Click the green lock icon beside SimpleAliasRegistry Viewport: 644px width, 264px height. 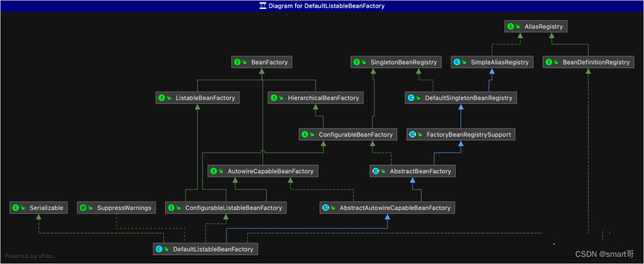464,63
